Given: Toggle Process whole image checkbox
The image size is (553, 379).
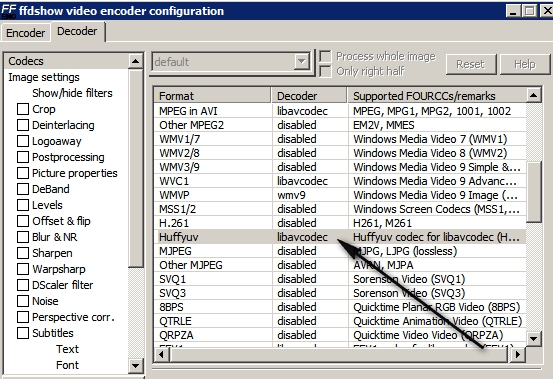Looking at the screenshot, I should 325,56.
